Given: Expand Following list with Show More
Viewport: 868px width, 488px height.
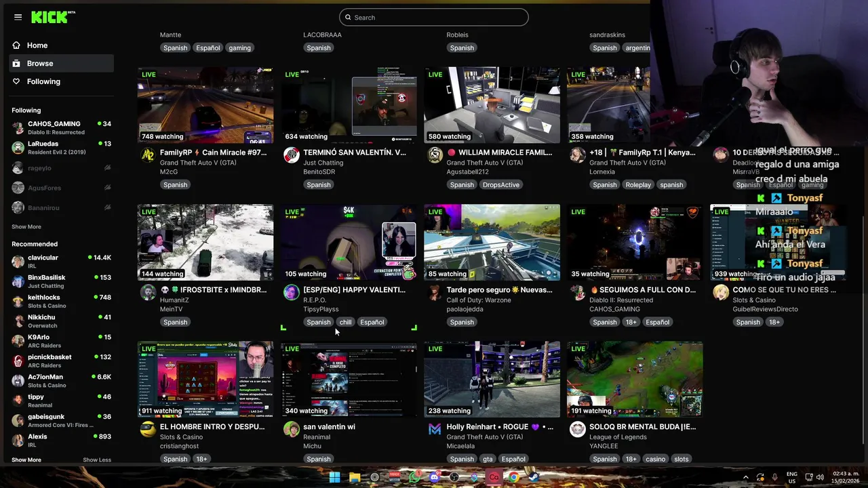Looking at the screenshot, I should click(26, 227).
